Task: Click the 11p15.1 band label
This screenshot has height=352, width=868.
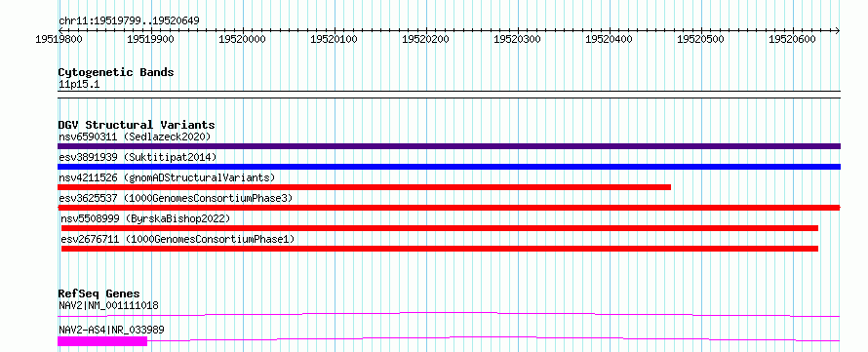Action: pyautogui.click(x=79, y=85)
